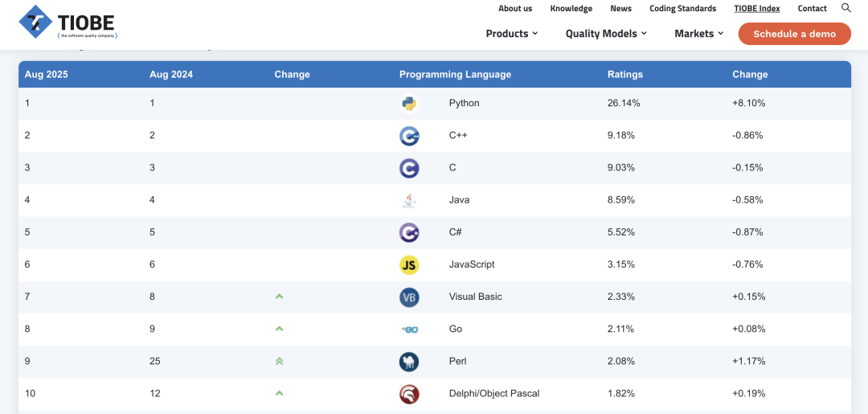The width and height of the screenshot is (868, 414).
Task: Click the green up arrow for Visual Basic
Action: pos(279,297)
